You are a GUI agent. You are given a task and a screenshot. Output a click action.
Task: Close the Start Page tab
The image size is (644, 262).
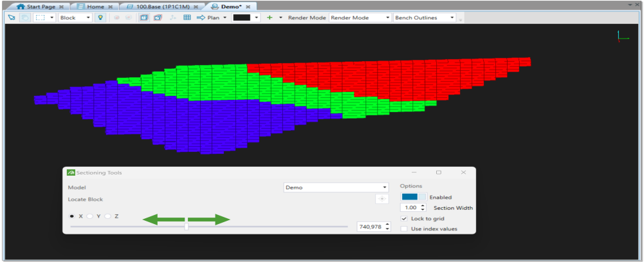62,7
